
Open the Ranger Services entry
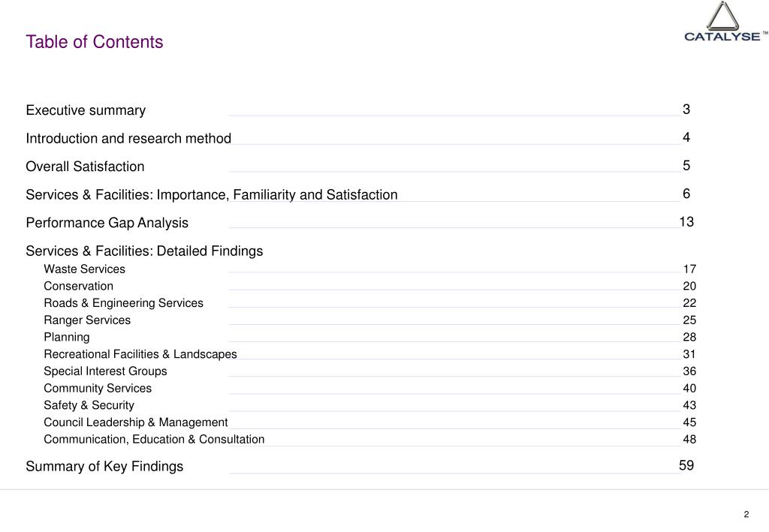click(87, 320)
